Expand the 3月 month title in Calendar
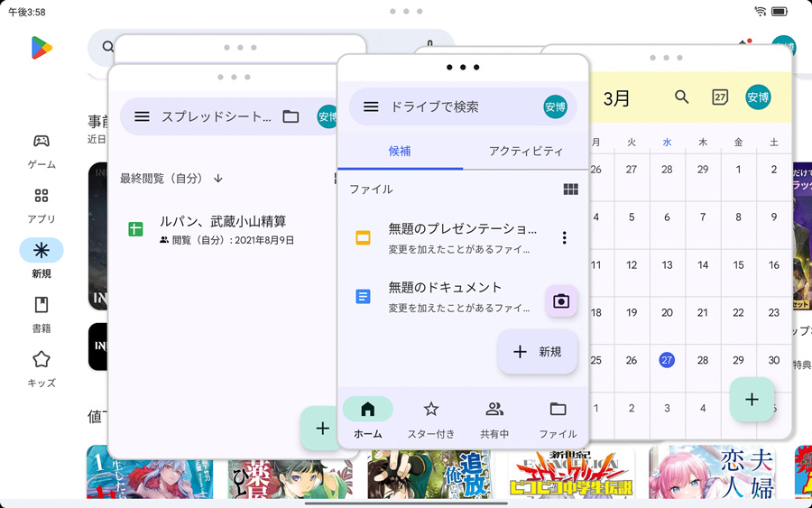The height and width of the screenshot is (508, 812). click(616, 97)
